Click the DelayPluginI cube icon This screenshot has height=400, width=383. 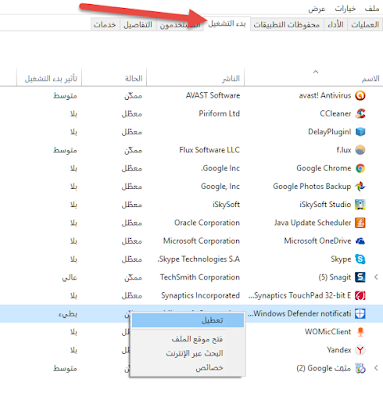[360, 132]
